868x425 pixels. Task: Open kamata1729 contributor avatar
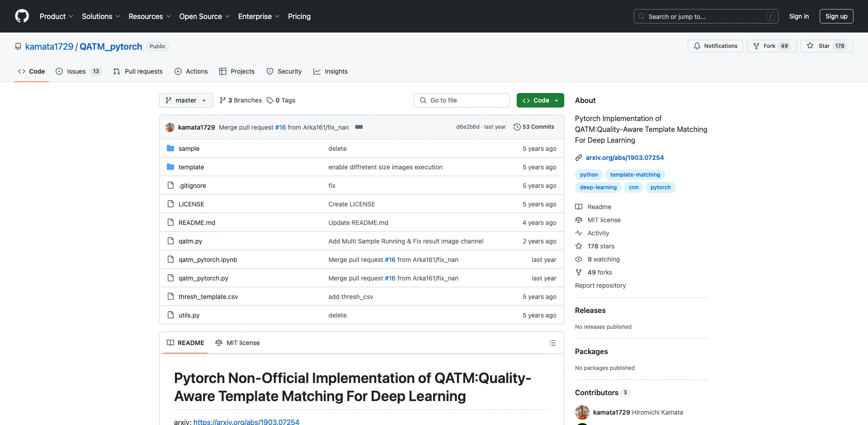[582, 412]
